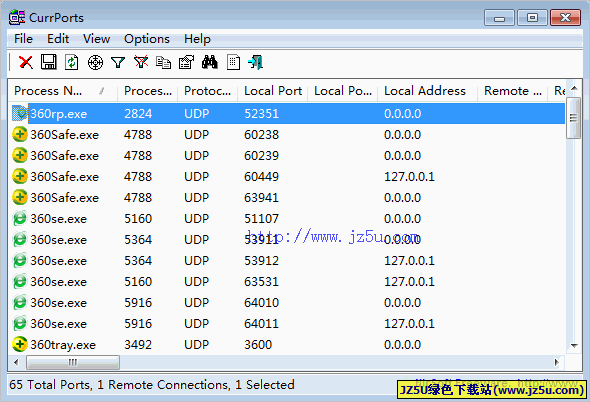Sort by Local Port column header
590x402 pixels.
[x=273, y=91]
